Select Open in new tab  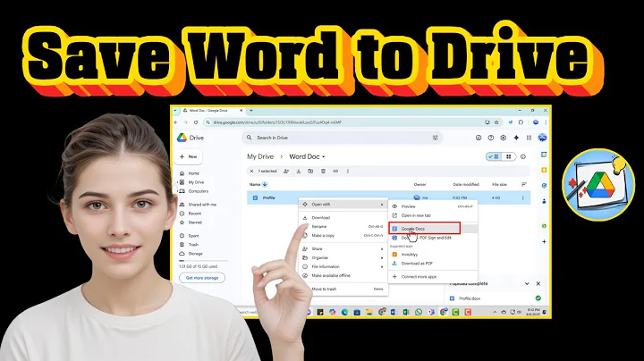coord(433,215)
